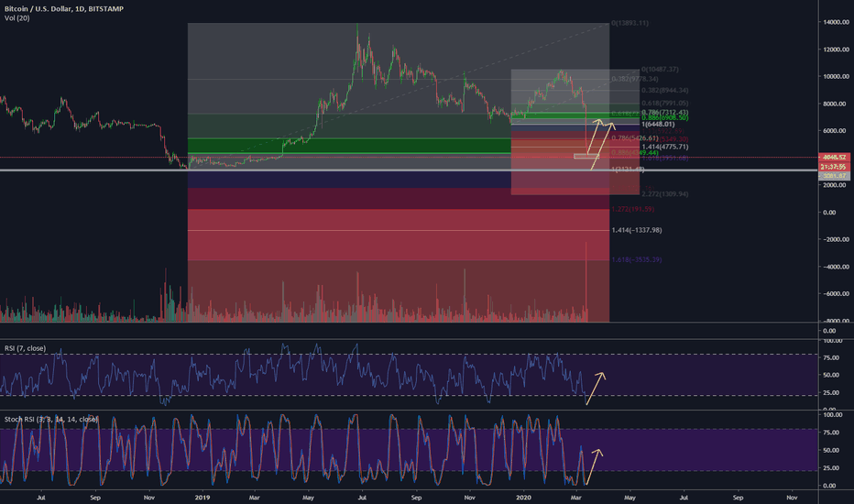This screenshot has height=504, width=854.
Task: Select the '0.382(9778.34)' Fibonacci level label
Action: tap(634, 79)
